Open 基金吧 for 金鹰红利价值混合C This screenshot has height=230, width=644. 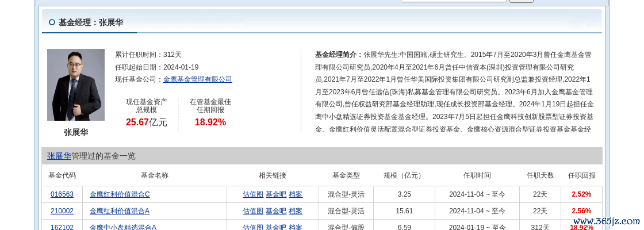tap(276, 194)
